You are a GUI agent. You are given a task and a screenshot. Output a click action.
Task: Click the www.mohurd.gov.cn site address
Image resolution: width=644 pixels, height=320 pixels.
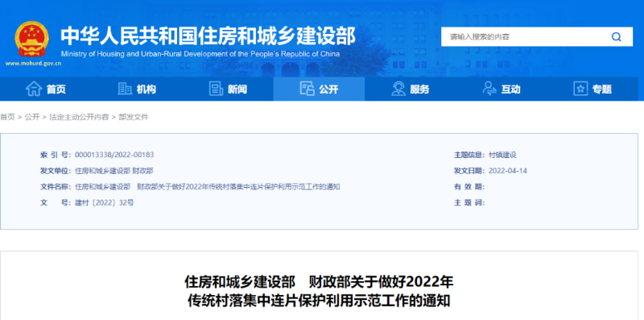[33, 64]
